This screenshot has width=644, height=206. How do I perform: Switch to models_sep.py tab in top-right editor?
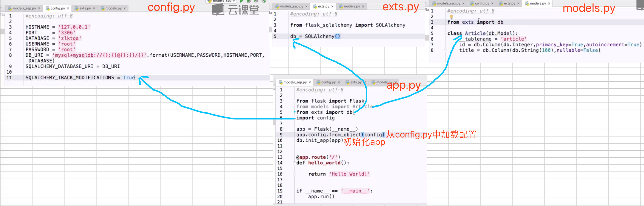[449, 3]
